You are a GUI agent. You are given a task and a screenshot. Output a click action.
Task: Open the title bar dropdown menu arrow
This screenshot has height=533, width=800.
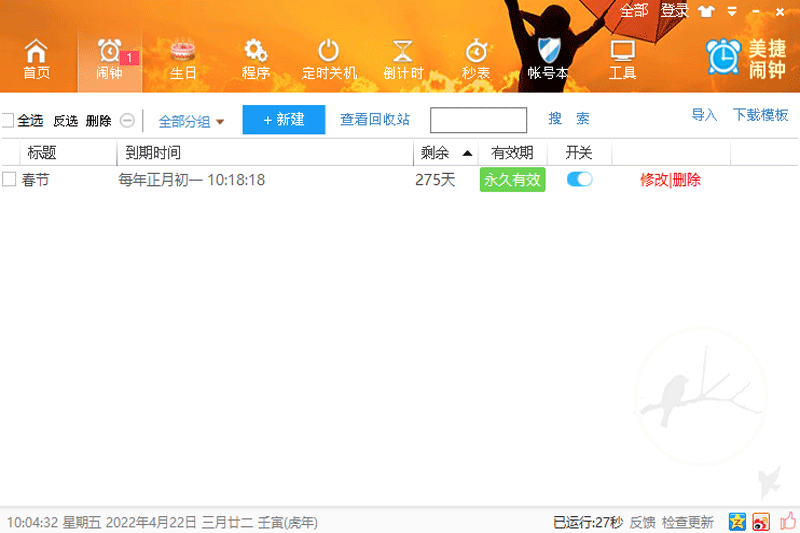point(732,12)
